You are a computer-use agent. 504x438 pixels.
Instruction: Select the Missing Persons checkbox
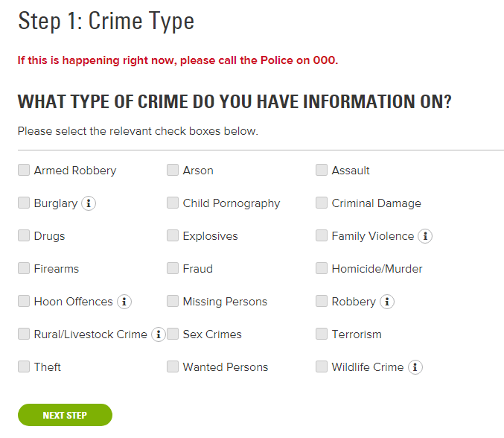(x=173, y=302)
